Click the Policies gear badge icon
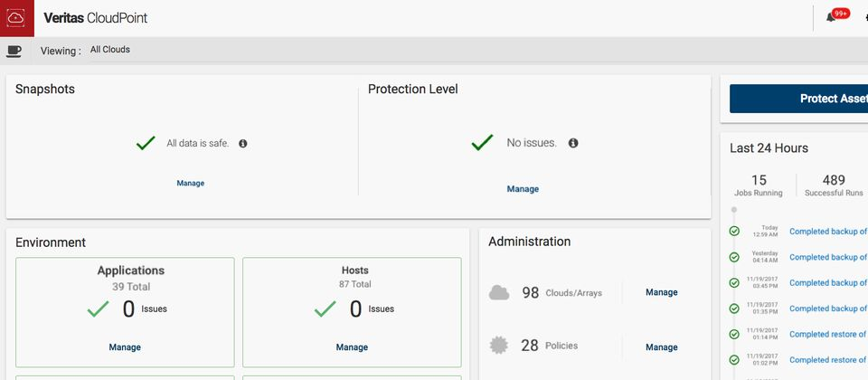 (499, 347)
